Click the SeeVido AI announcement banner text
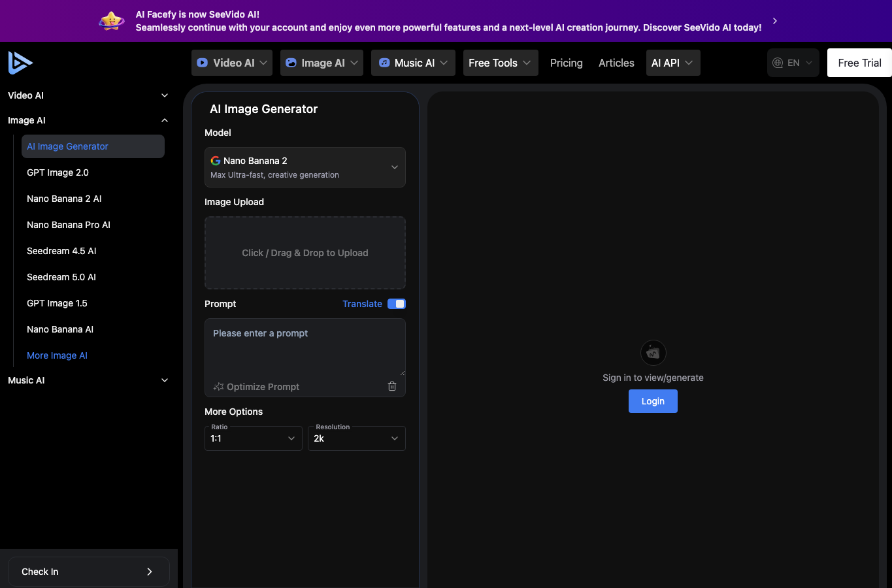 (448, 21)
